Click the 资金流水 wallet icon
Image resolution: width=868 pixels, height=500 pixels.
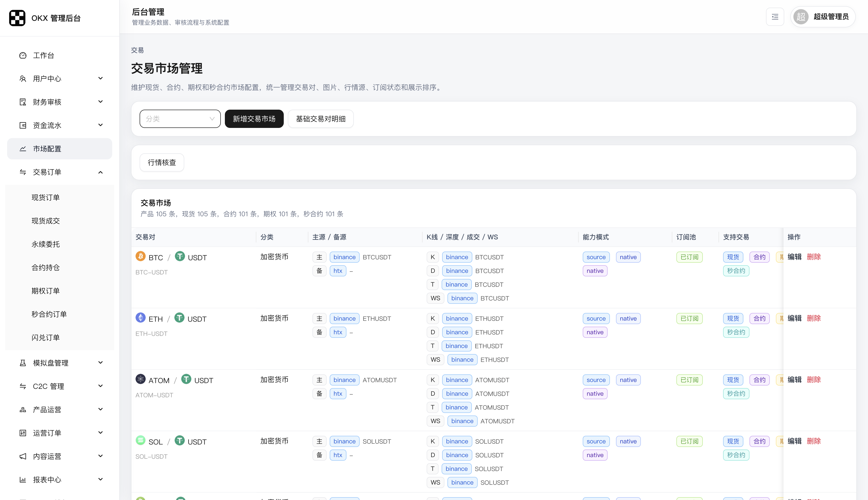click(23, 125)
